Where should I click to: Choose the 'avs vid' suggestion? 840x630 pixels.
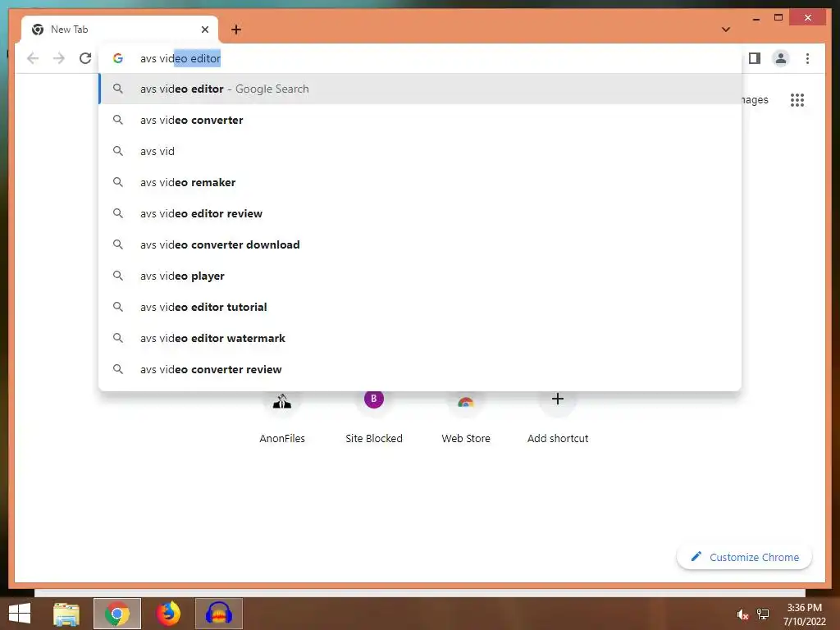click(420, 151)
